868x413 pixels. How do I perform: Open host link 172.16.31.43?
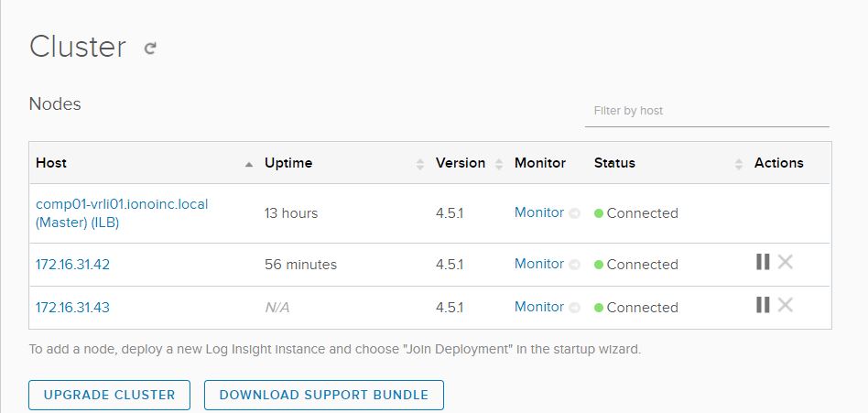point(72,308)
